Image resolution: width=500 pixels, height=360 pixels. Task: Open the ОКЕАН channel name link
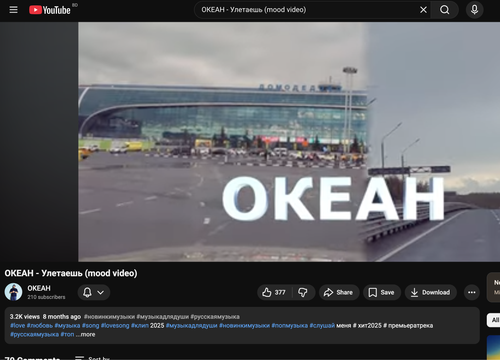[39, 288]
